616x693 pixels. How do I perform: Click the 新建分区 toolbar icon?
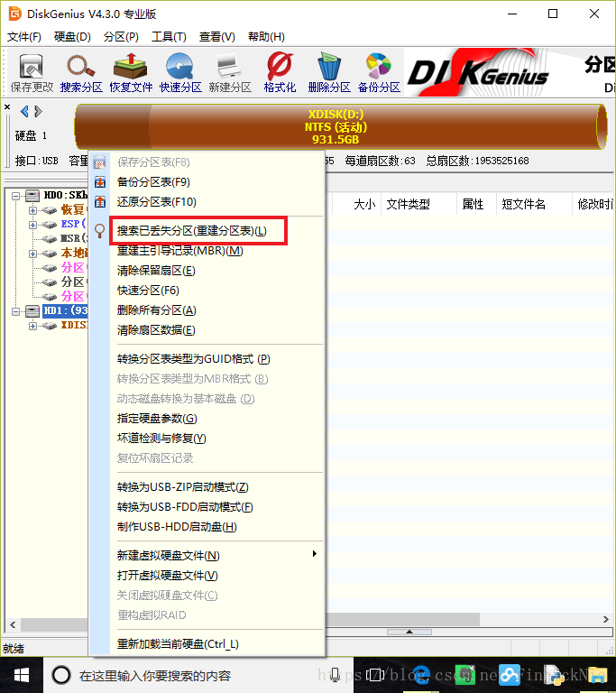coord(230,73)
